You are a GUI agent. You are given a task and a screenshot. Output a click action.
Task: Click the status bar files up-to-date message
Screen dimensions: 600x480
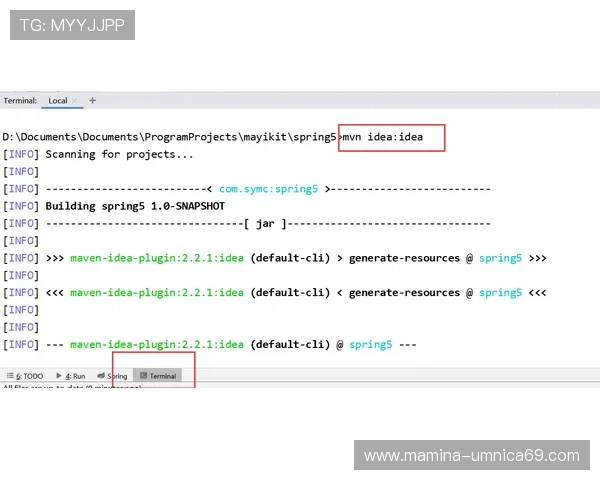[72, 388]
